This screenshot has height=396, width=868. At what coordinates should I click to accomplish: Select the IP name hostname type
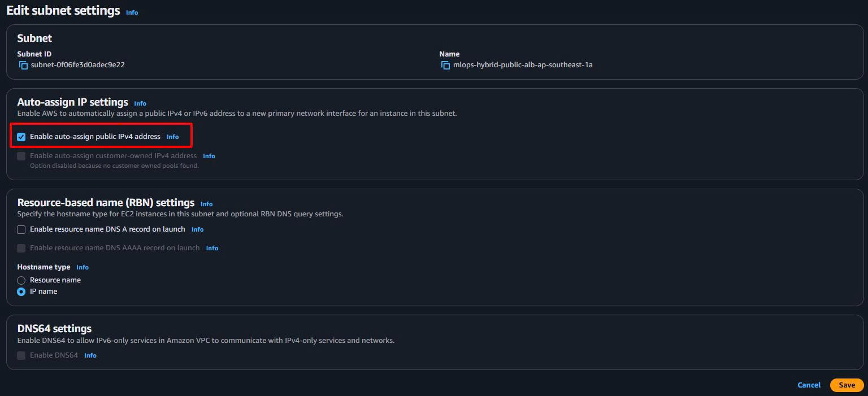click(21, 291)
